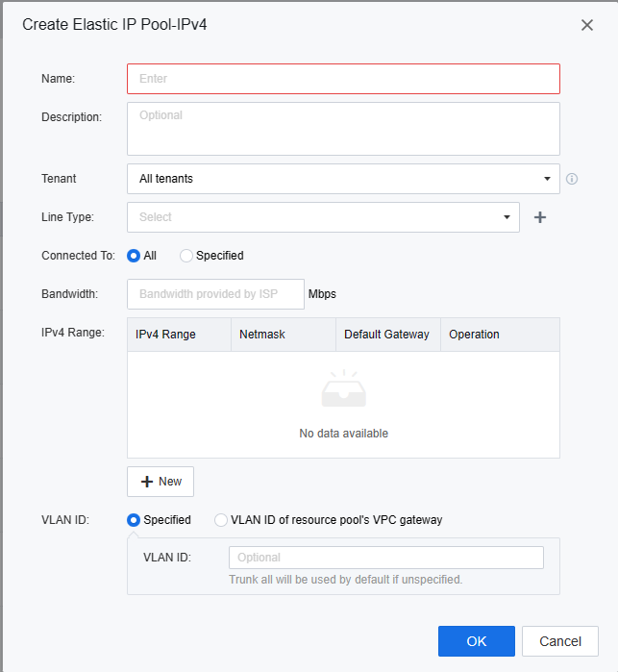
Task: Focus the Name input field
Action: 343,79
